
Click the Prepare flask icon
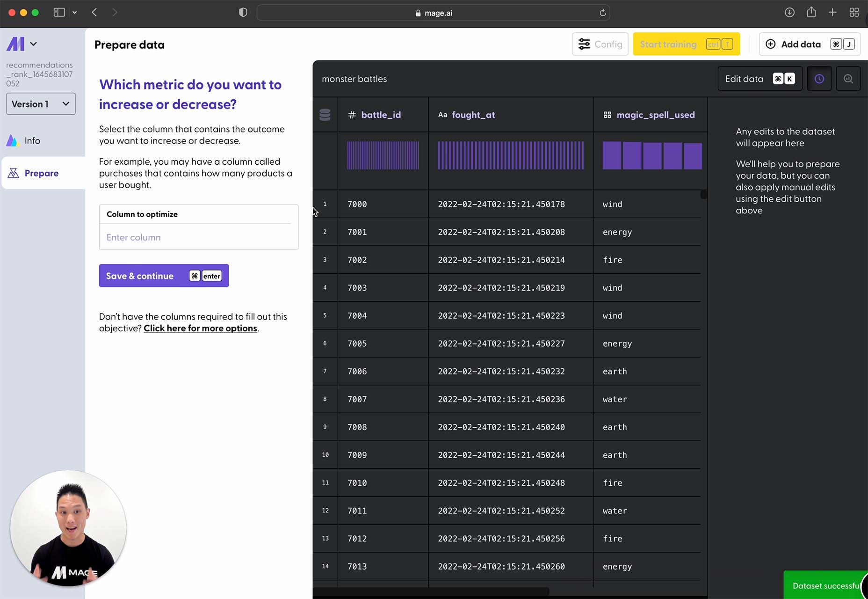(x=13, y=173)
